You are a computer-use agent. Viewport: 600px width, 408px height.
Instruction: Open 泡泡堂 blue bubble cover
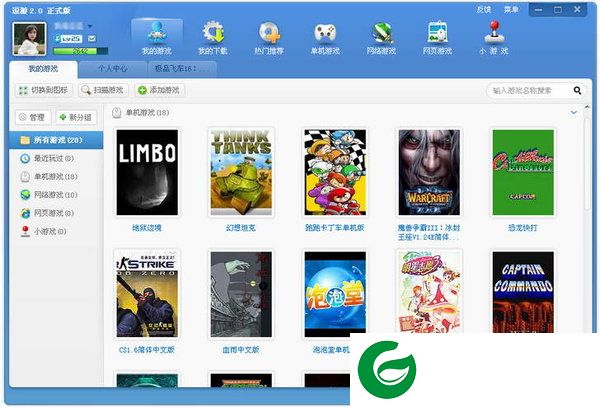pyautogui.click(x=335, y=294)
